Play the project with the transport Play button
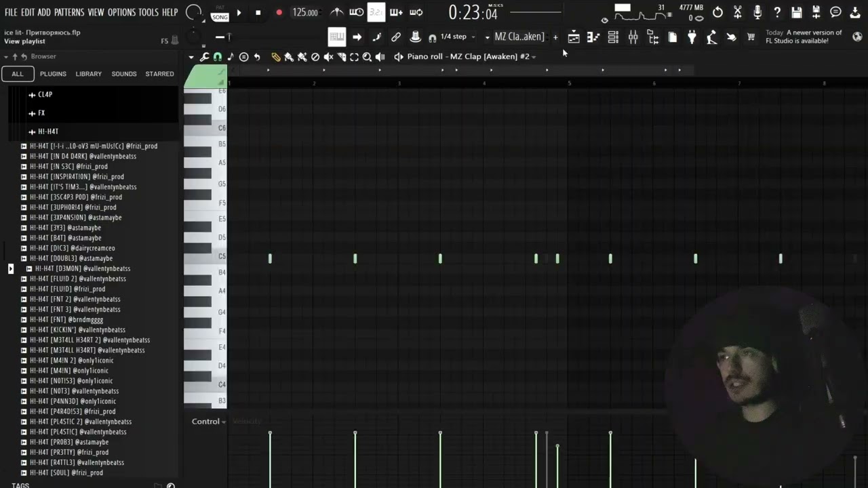This screenshot has height=488, width=868. [239, 12]
